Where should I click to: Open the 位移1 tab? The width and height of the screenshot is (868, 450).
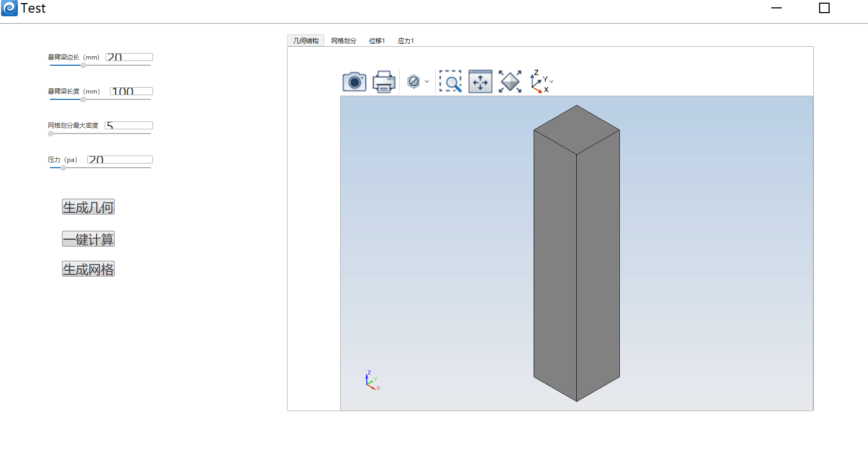[x=377, y=41]
